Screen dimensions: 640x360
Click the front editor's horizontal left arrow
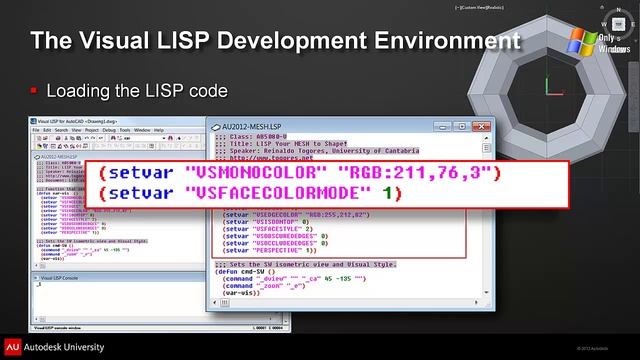(x=215, y=302)
